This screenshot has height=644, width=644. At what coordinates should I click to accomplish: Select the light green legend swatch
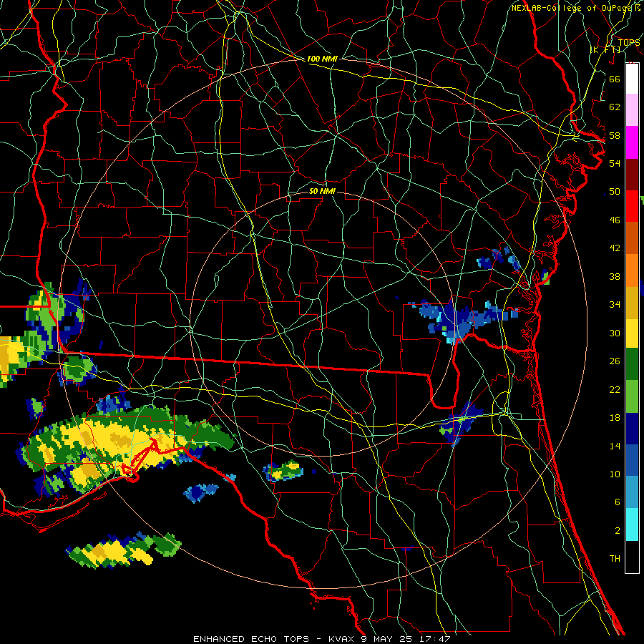coord(632,396)
